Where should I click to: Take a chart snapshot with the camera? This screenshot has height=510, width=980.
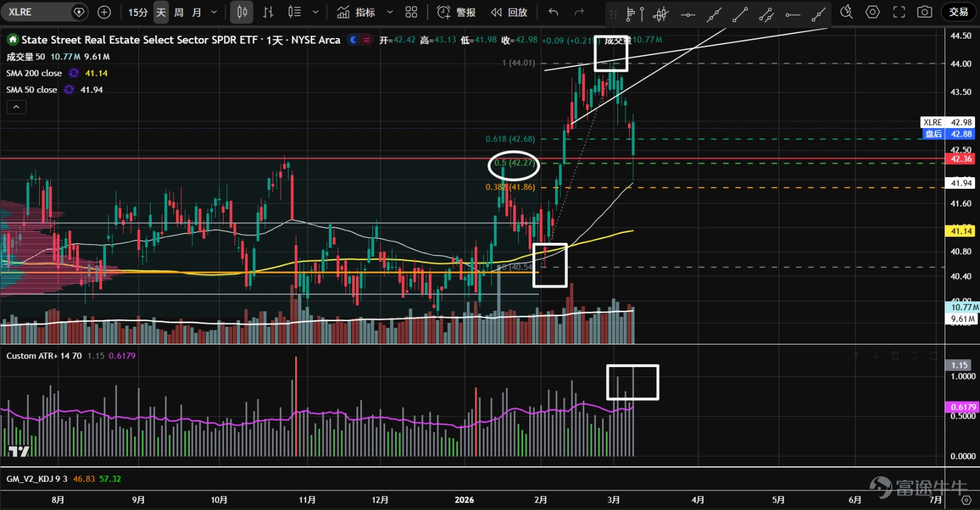(x=925, y=12)
